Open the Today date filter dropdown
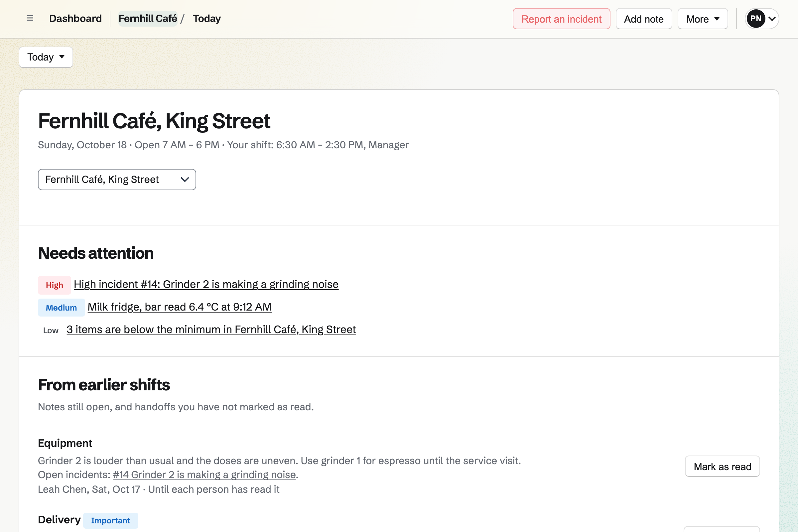 pyautogui.click(x=46, y=57)
